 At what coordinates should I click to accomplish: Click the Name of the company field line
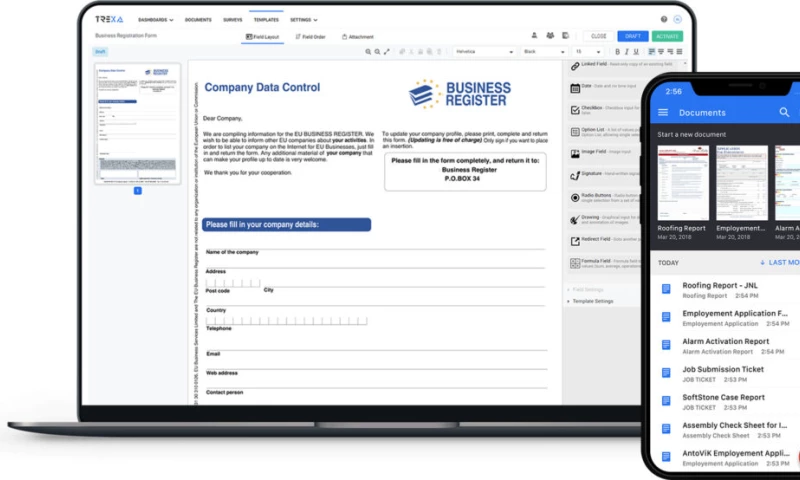376,250
